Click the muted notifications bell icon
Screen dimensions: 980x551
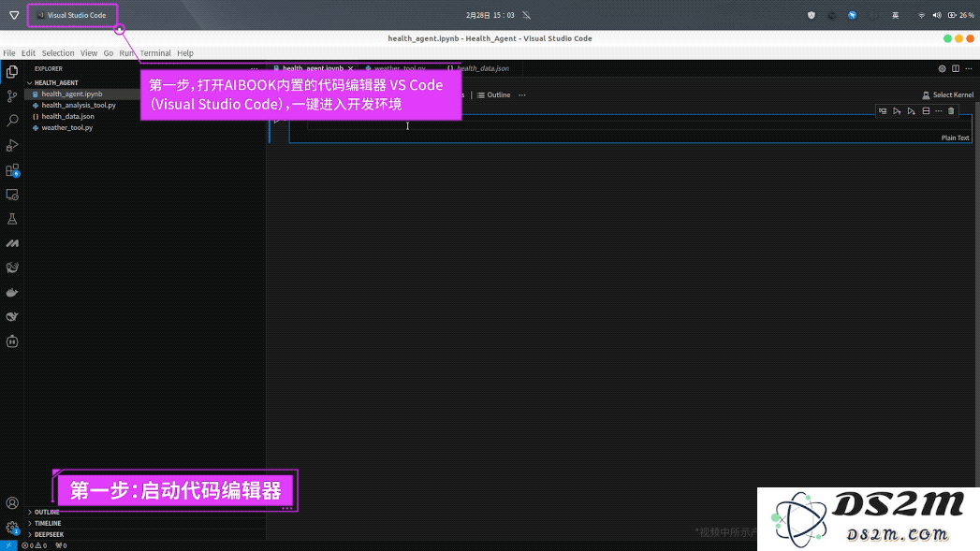(527, 15)
